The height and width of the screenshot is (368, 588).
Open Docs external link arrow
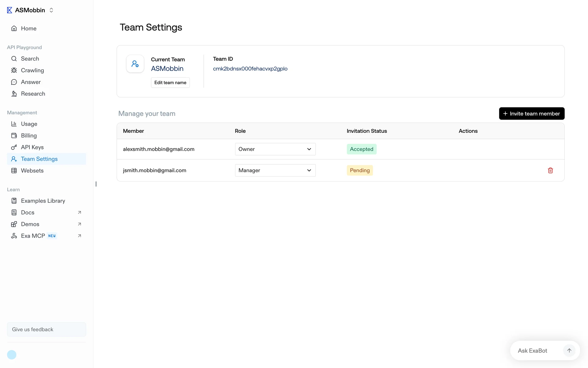tap(79, 213)
